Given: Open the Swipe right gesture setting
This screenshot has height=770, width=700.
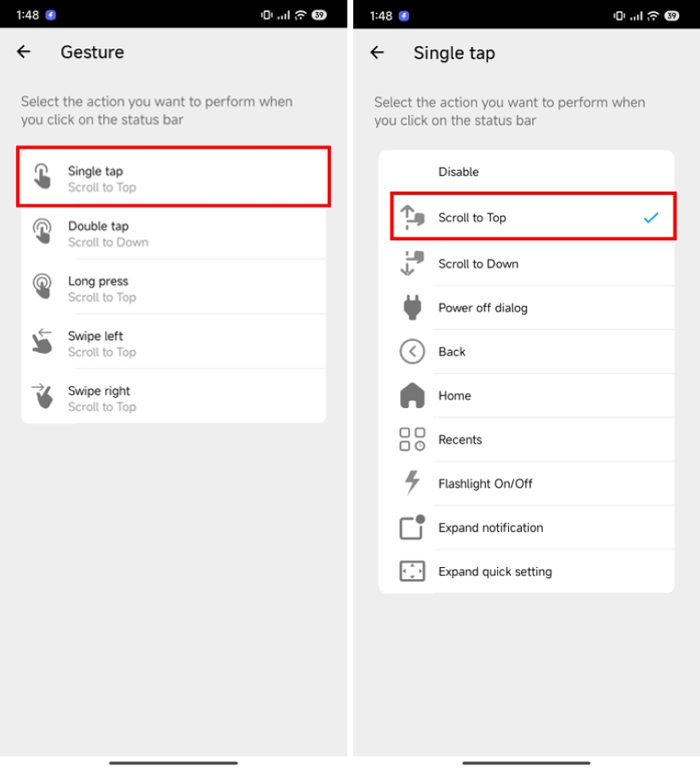Looking at the screenshot, I should (x=173, y=399).
